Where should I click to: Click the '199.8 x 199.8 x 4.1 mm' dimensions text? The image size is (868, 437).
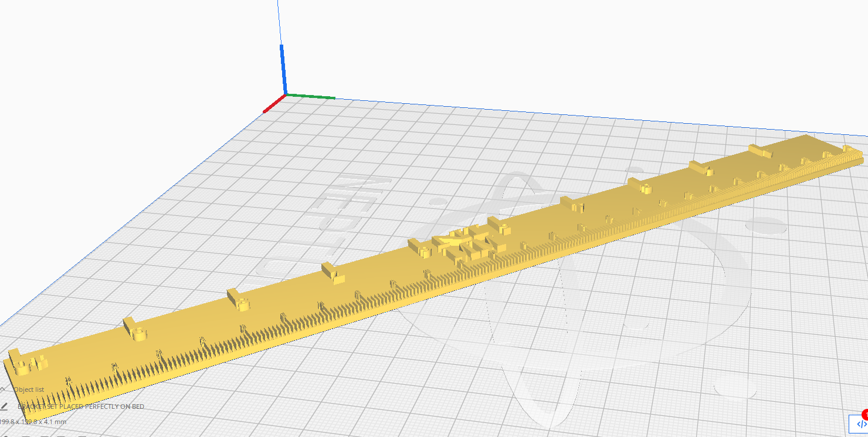click(x=33, y=422)
